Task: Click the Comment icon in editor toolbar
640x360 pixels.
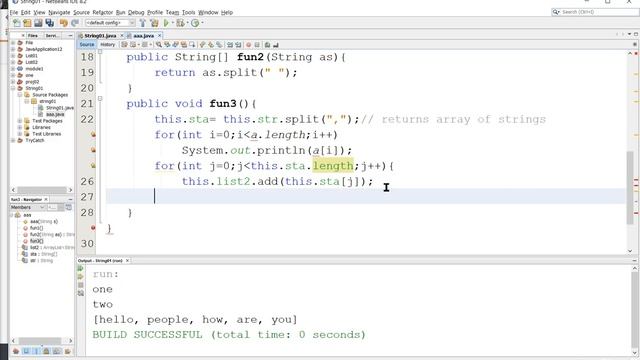Action: point(267,44)
